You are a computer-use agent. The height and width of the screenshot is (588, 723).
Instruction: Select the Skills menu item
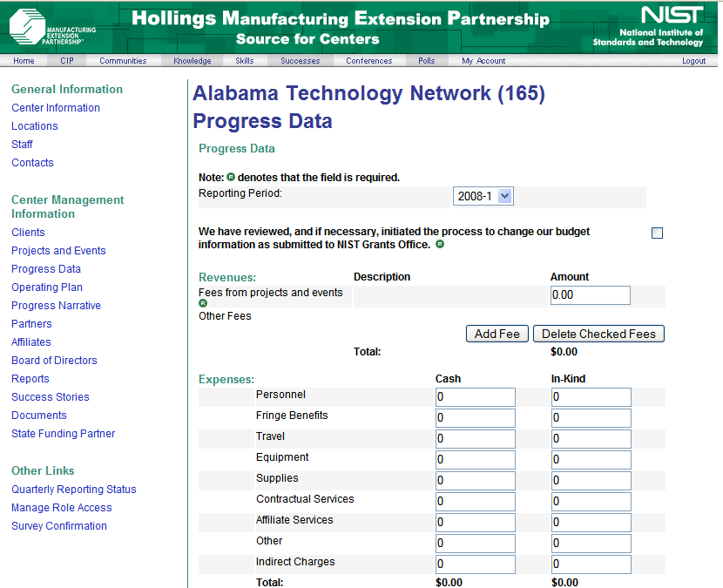coord(245,60)
